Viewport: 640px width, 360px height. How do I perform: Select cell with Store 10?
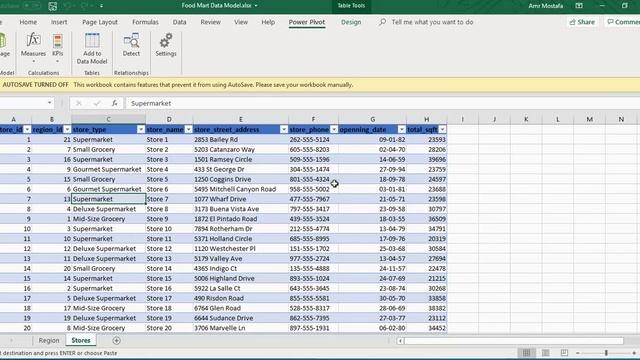point(169,229)
